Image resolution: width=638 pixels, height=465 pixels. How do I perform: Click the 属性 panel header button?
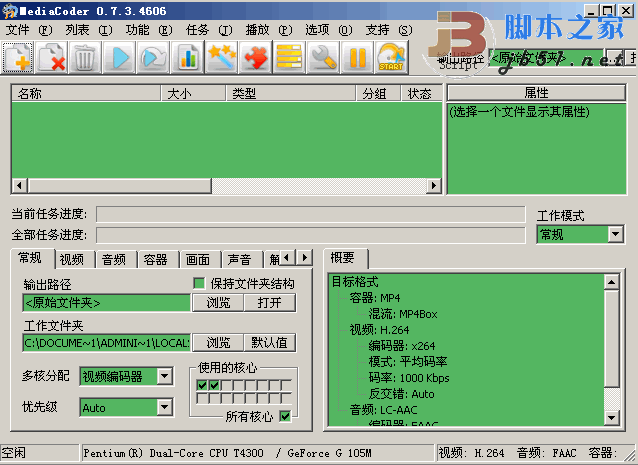point(536,93)
